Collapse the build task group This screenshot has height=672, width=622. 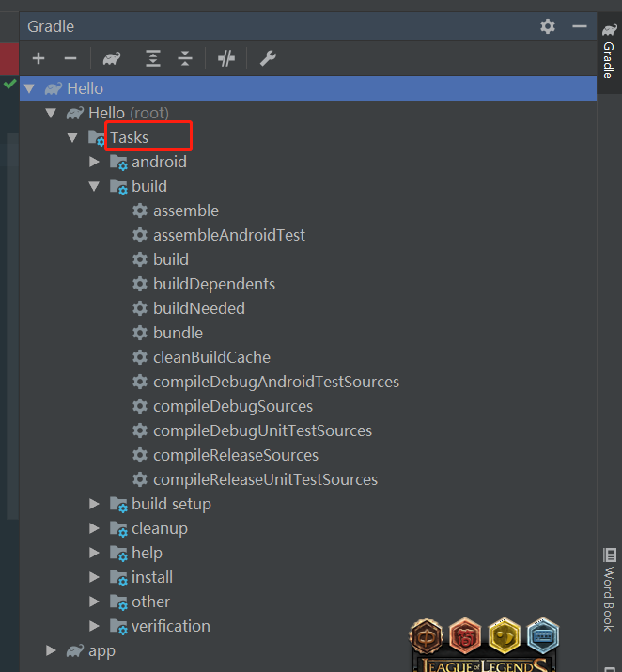94,186
